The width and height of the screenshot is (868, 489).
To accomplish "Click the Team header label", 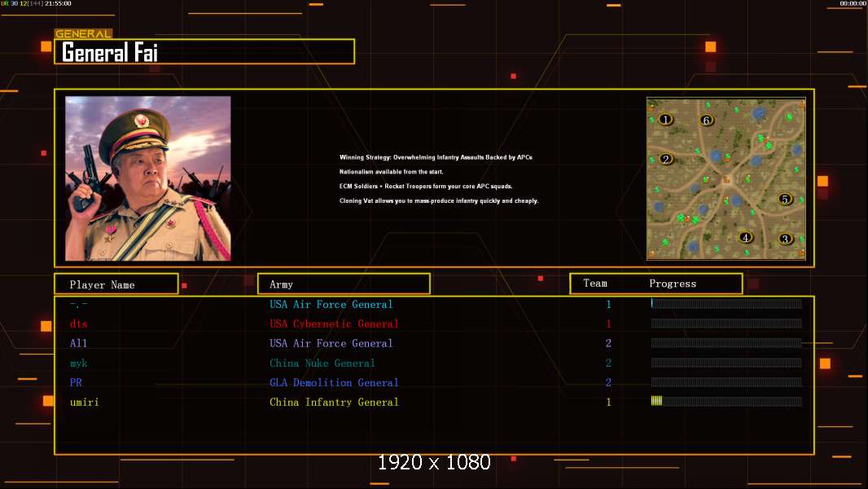I will [595, 284].
